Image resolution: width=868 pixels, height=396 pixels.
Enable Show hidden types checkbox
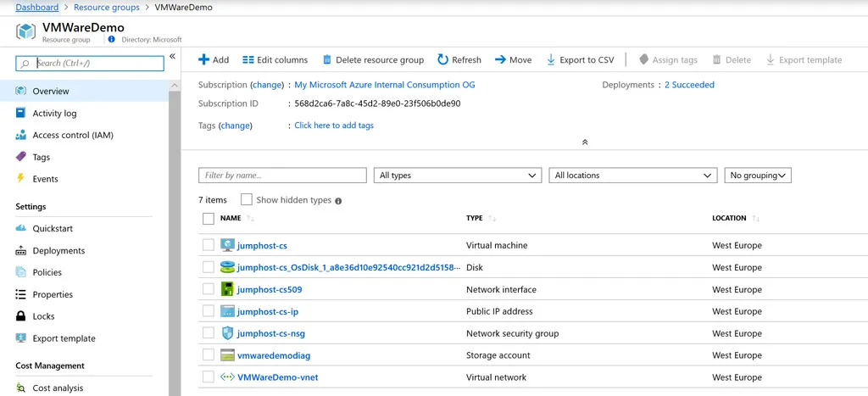point(247,199)
